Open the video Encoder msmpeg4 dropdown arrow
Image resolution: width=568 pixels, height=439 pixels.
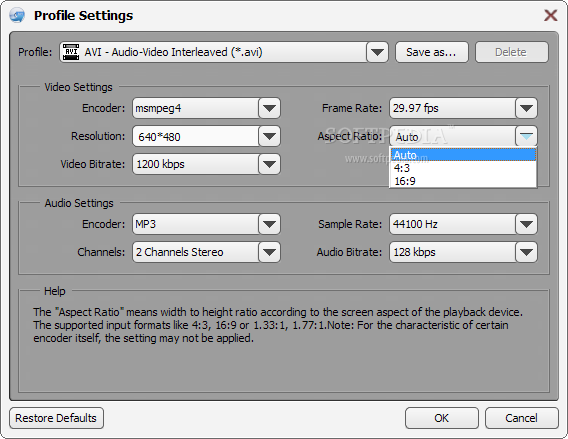click(x=270, y=108)
